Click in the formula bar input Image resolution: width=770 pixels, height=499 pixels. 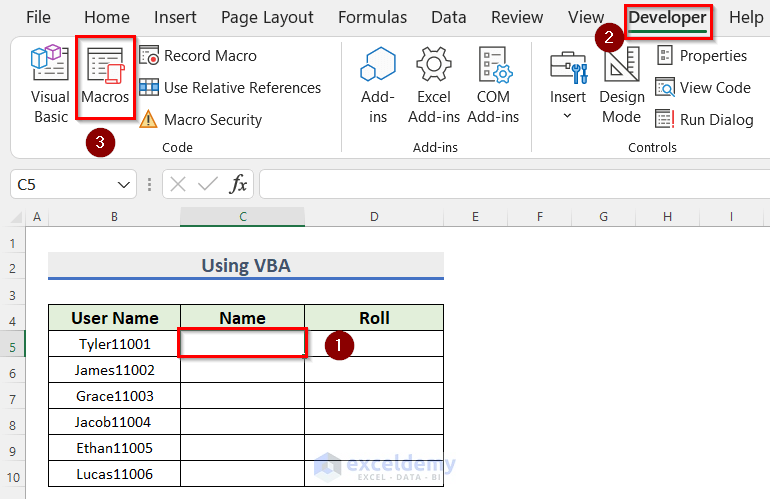point(514,185)
